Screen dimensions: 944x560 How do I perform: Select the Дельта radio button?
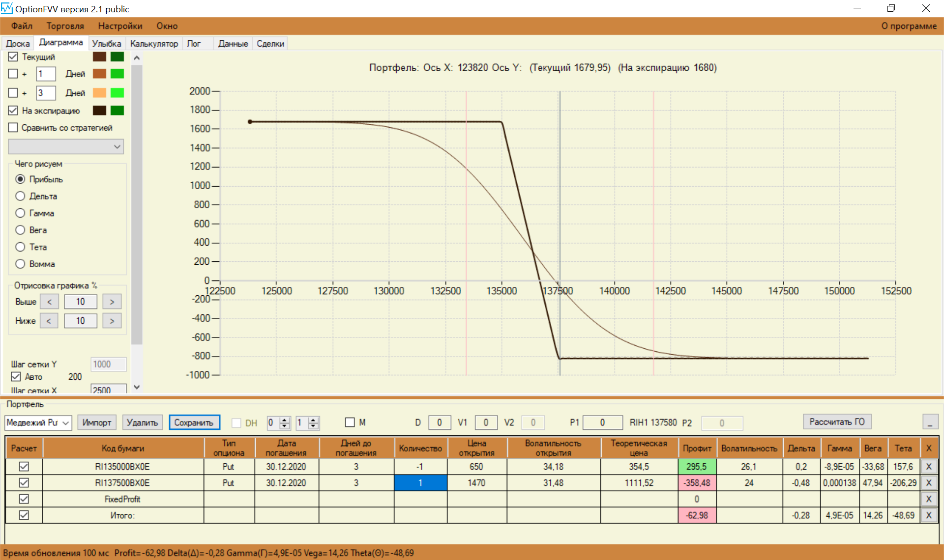pyautogui.click(x=20, y=196)
